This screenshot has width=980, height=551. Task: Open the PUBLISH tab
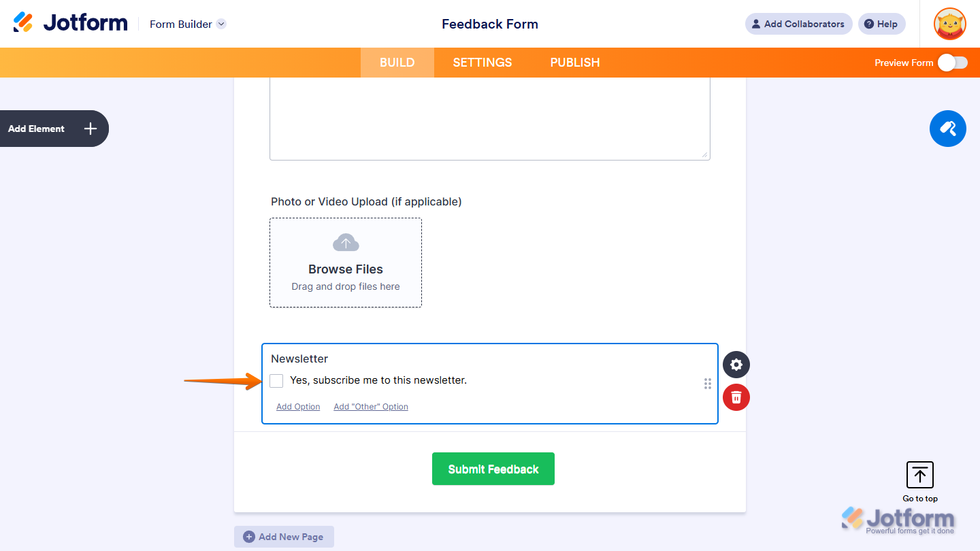tap(574, 62)
